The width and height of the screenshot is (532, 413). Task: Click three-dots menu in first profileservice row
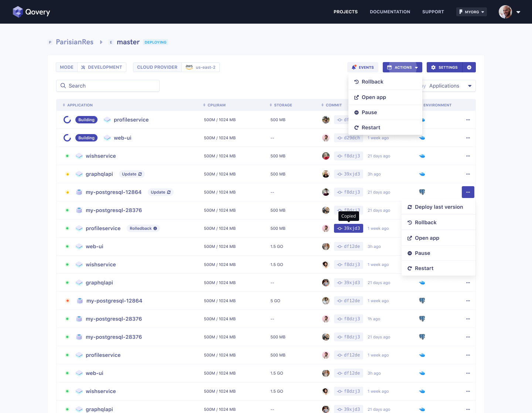[x=468, y=120]
